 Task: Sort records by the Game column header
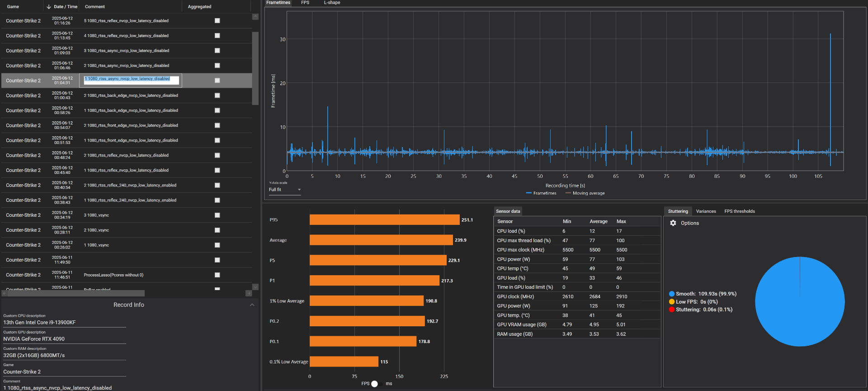pos(13,7)
